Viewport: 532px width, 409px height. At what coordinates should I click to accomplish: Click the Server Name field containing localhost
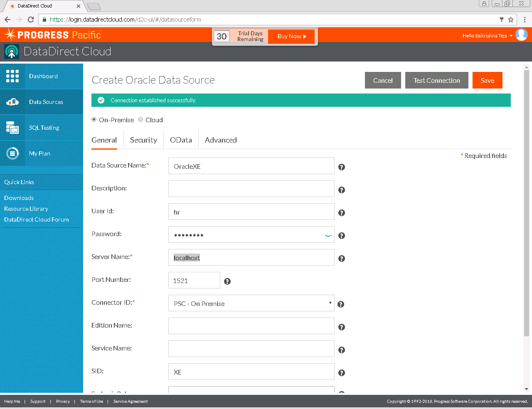pyautogui.click(x=251, y=257)
